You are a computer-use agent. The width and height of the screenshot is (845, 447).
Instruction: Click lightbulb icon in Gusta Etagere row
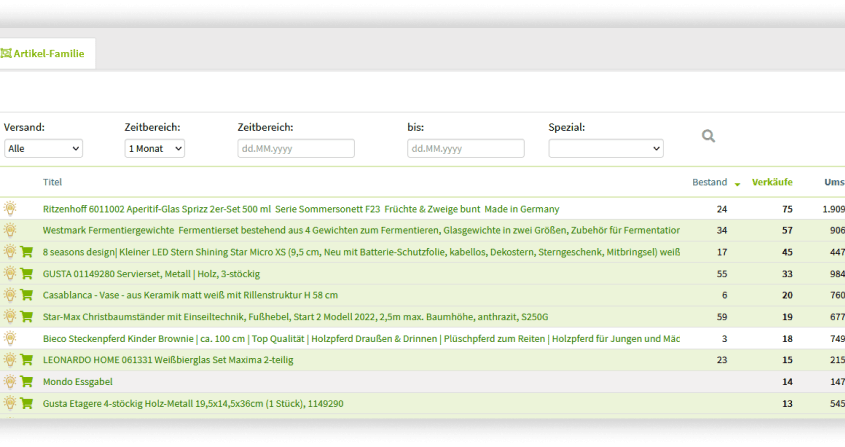point(10,403)
